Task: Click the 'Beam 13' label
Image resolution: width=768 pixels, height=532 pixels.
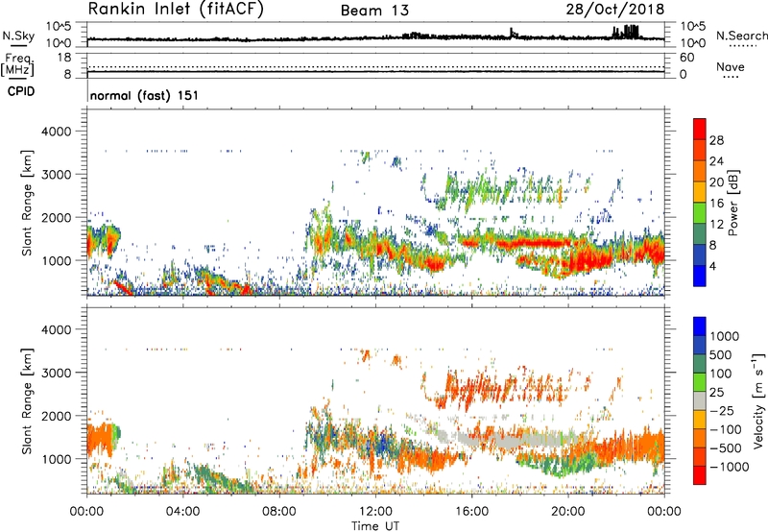Action: [x=374, y=11]
